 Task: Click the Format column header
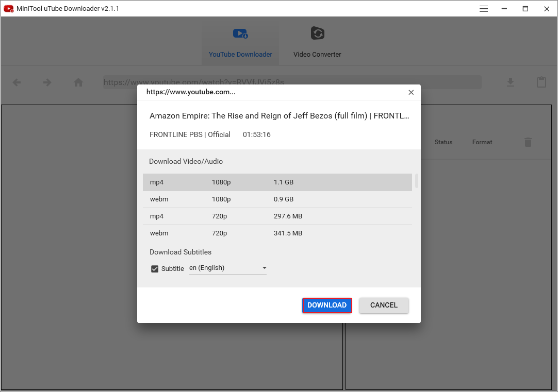(482, 142)
